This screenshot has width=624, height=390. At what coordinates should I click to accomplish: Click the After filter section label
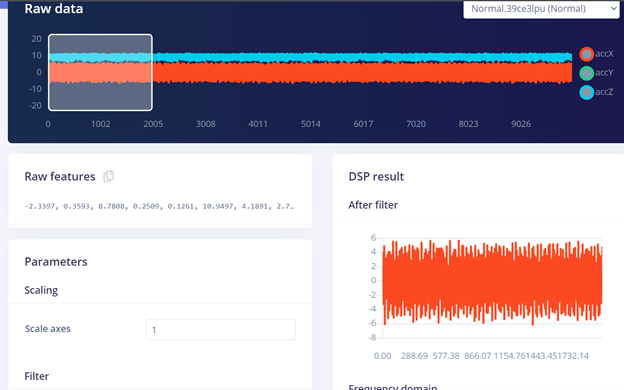point(373,205)
